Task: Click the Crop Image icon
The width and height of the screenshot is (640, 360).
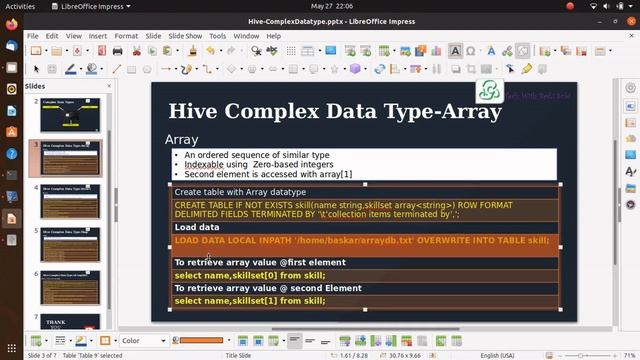Action: (471, 69)
